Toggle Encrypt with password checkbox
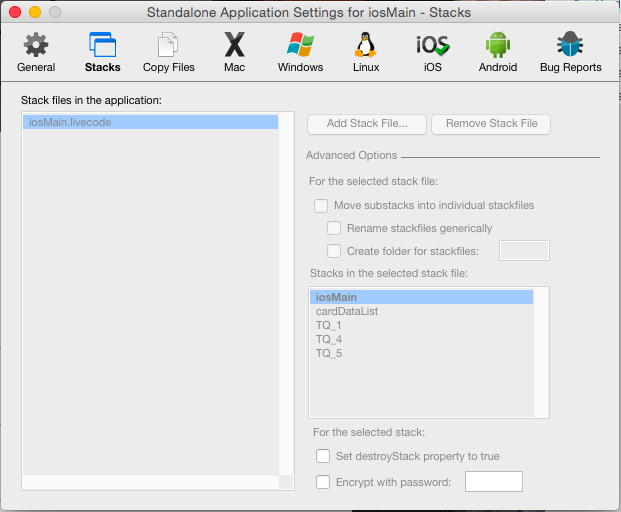The height and width of the screenshot is (512, 621). click(323, 482)
